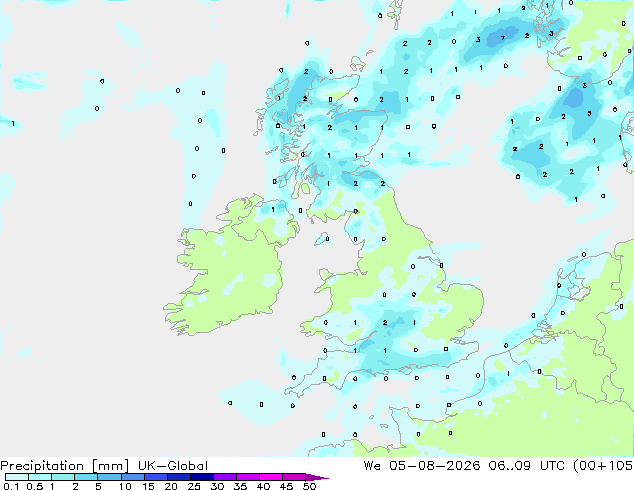The image size is (634, 490).
Task: Click the "Precipitation" title text
Action: [x=42, y=466]
